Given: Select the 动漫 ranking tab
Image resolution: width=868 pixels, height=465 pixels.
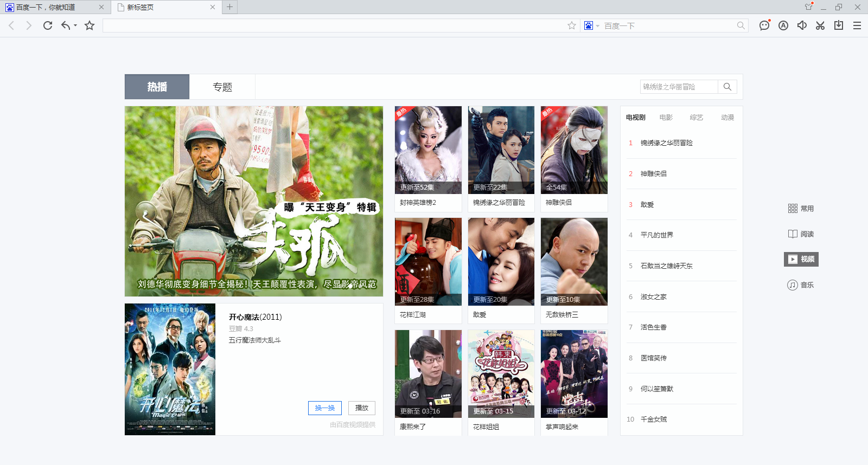Looking at the screenshot, I should click(x=727, y=118).
